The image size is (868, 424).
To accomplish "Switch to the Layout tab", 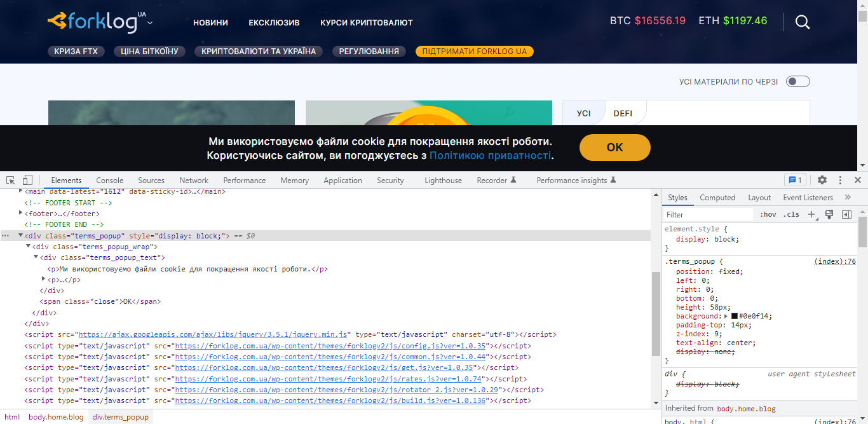I will pos(759,198).
